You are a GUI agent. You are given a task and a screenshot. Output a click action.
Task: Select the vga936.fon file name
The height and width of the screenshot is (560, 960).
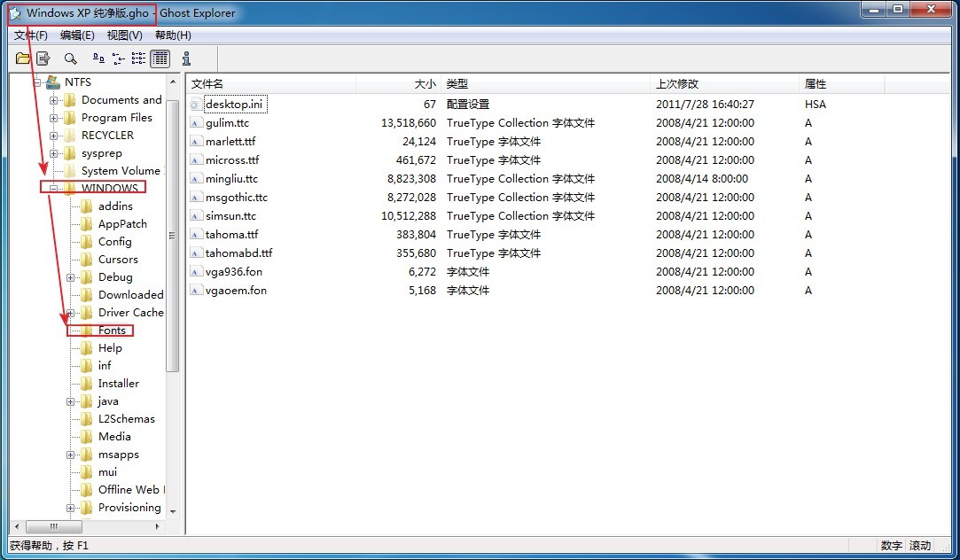click(x=234, y=272)
